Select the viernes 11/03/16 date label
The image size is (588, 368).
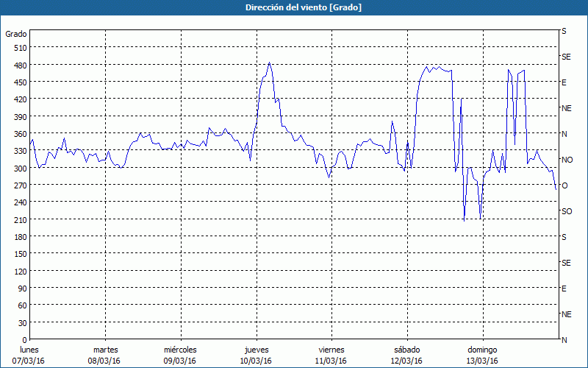pos(331,355)
